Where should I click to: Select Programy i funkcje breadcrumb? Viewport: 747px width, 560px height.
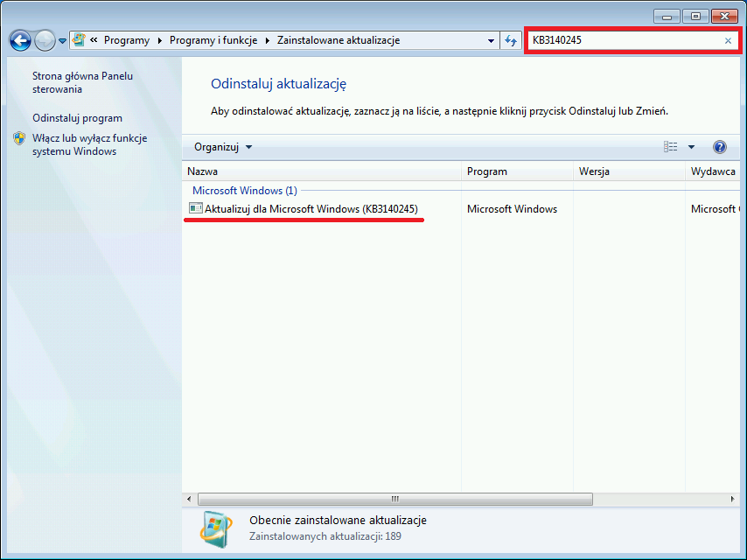tap(213, 40)
